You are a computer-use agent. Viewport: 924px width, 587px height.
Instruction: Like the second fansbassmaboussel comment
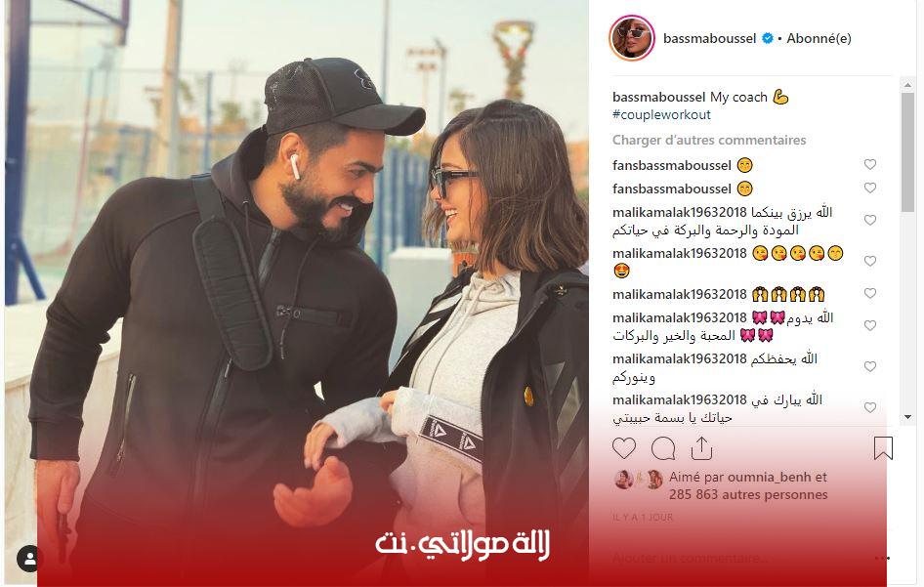coord(869,188)
